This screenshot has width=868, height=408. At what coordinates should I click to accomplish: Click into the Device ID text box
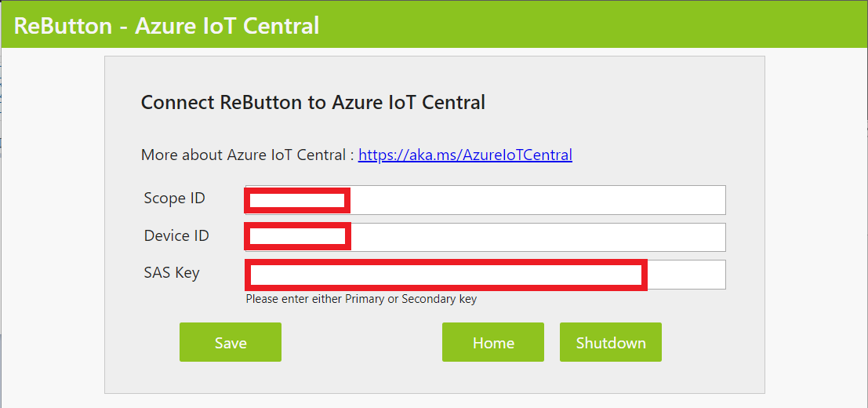pos(485,237)
